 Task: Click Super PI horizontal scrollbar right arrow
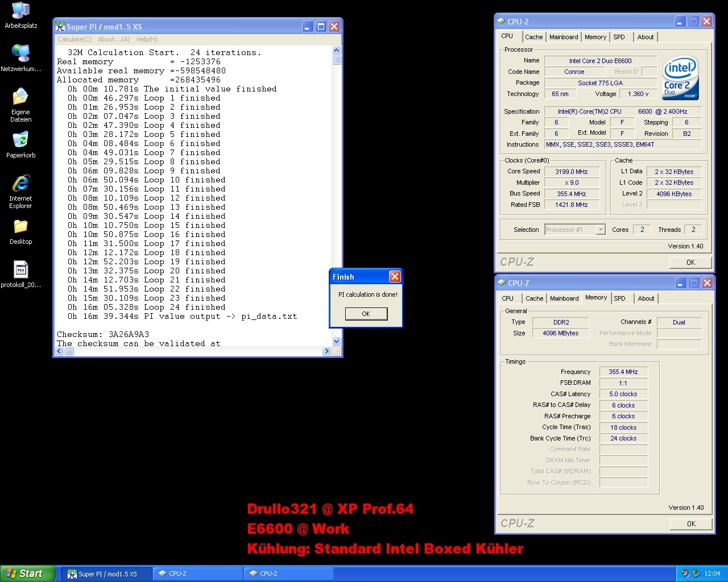[x=326, y=351]
